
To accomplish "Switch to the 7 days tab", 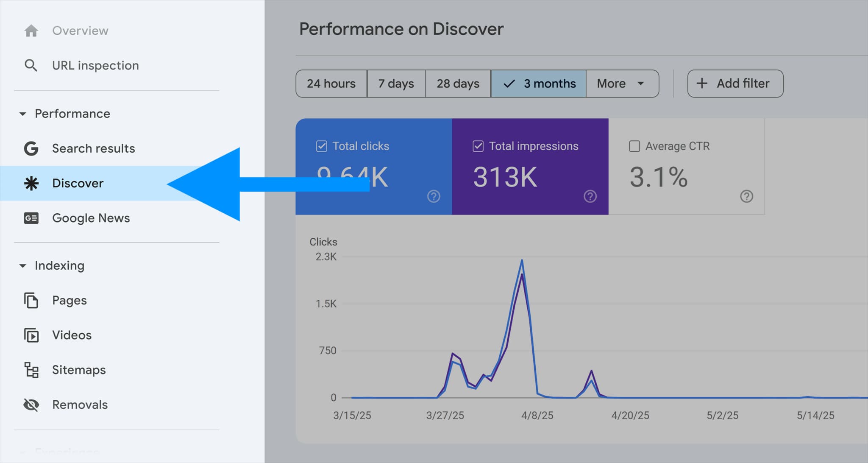I will (x=396, y=84).
